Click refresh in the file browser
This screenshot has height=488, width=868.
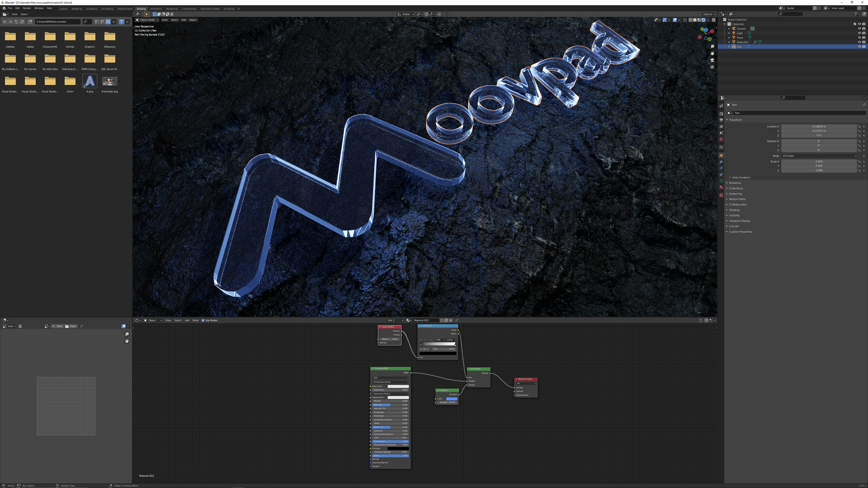(x=22, y=21)
